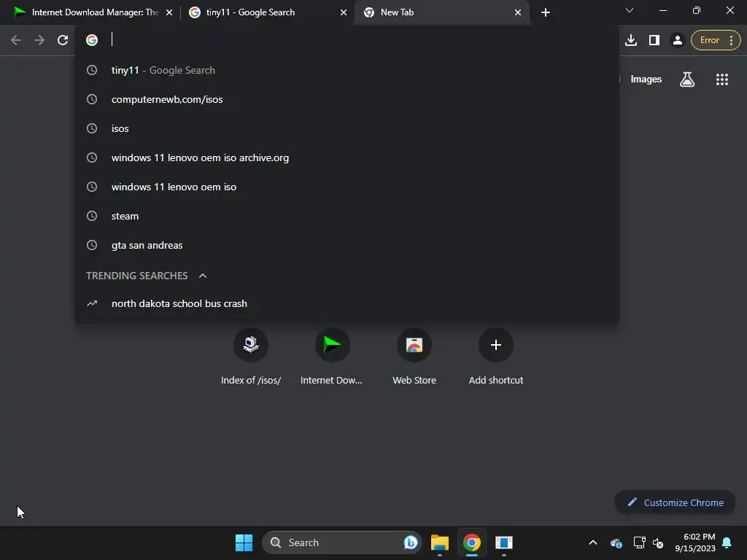
Task: Open the Images link
Action: [646, 79]
